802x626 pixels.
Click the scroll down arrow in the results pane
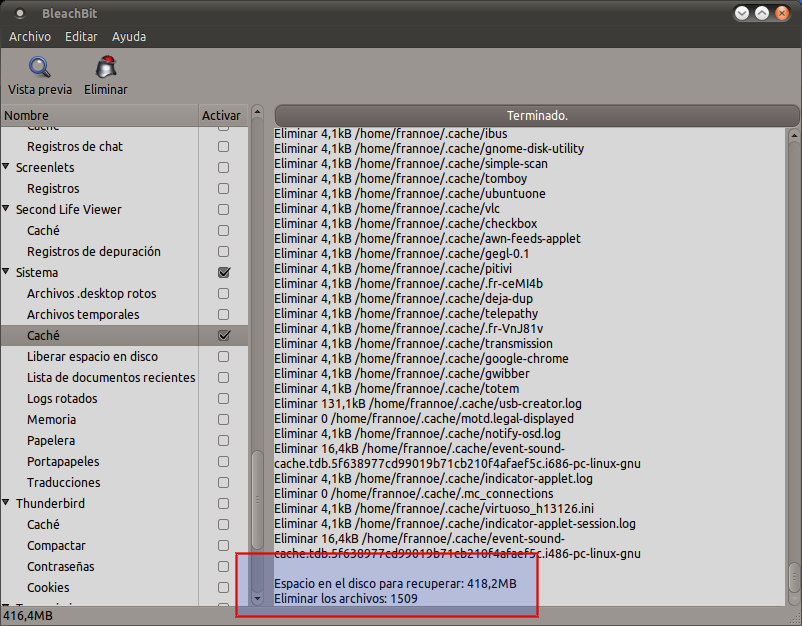click(794, 598)
